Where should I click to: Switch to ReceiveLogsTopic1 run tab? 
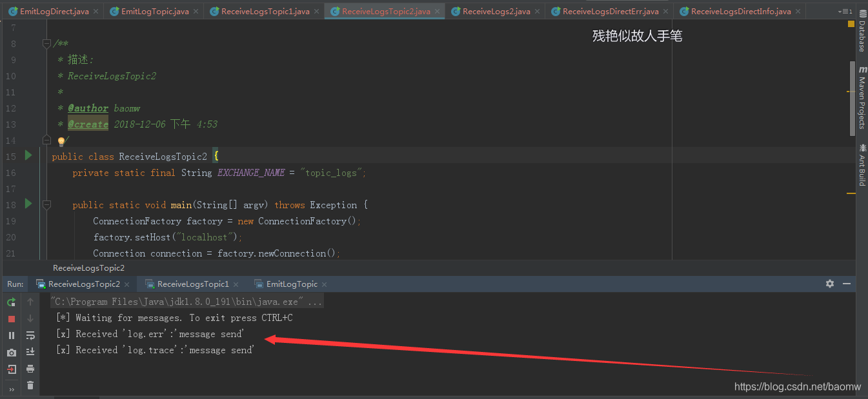coord(192,284)
